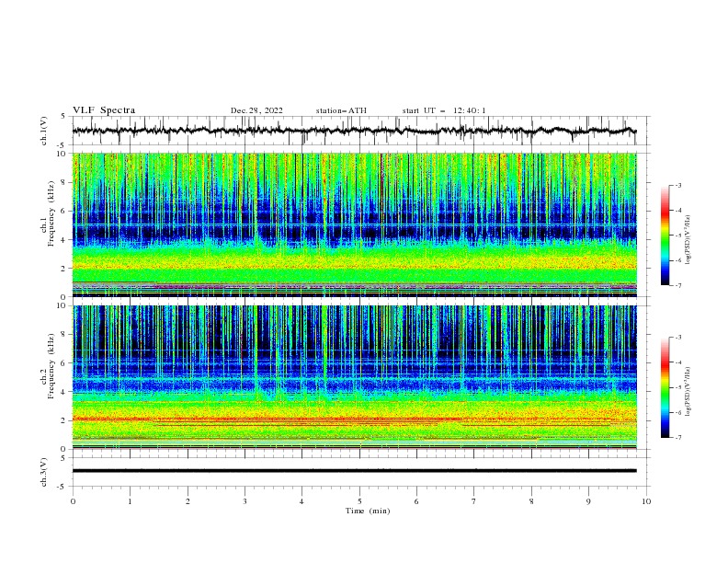Select the date 'Dec. 28, 2022'
Image resolution: width=728 pixels, height=563 pixels.
256,110
